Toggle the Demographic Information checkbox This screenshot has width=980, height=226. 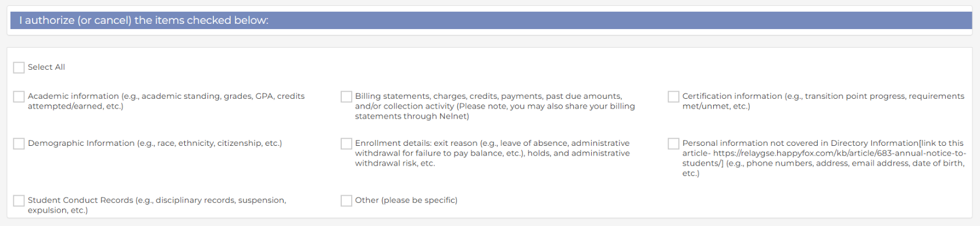click(19, 144)
